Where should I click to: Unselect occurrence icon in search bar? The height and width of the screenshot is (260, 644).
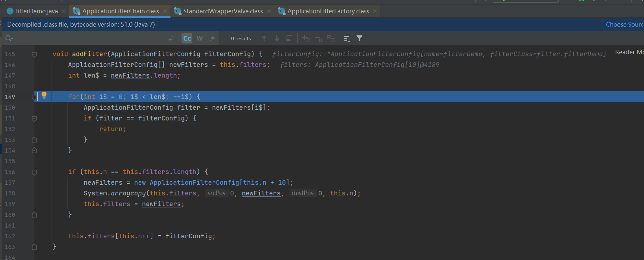click(318, 39)
